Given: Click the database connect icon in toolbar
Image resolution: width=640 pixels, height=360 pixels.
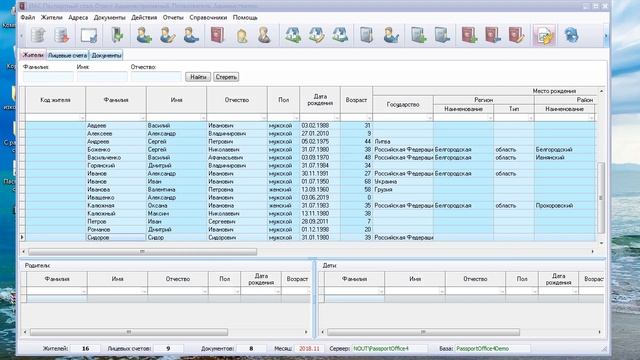Looking at the screenshot, I should point(38,36).
